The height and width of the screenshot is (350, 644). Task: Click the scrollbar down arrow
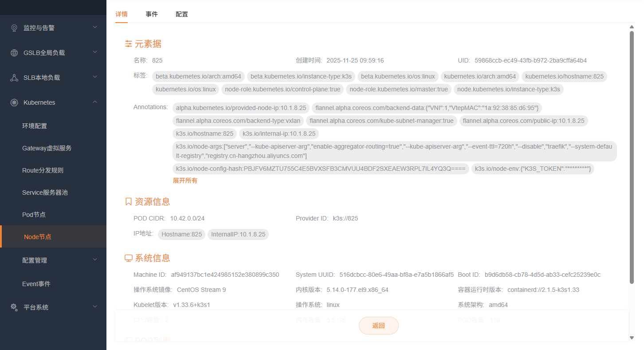click(632, 338)
